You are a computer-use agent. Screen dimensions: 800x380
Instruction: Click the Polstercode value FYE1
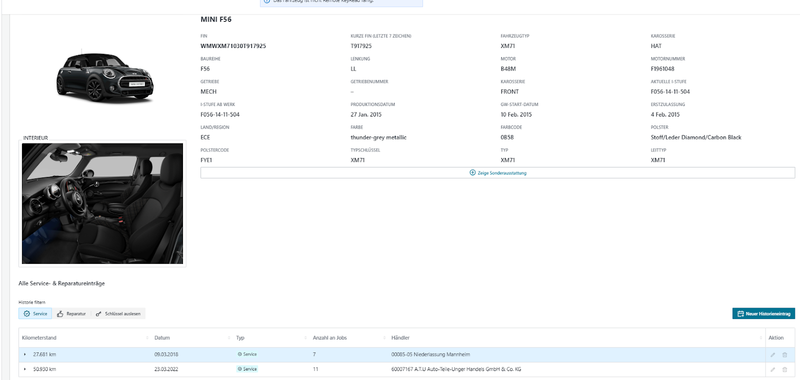(208, 160)
